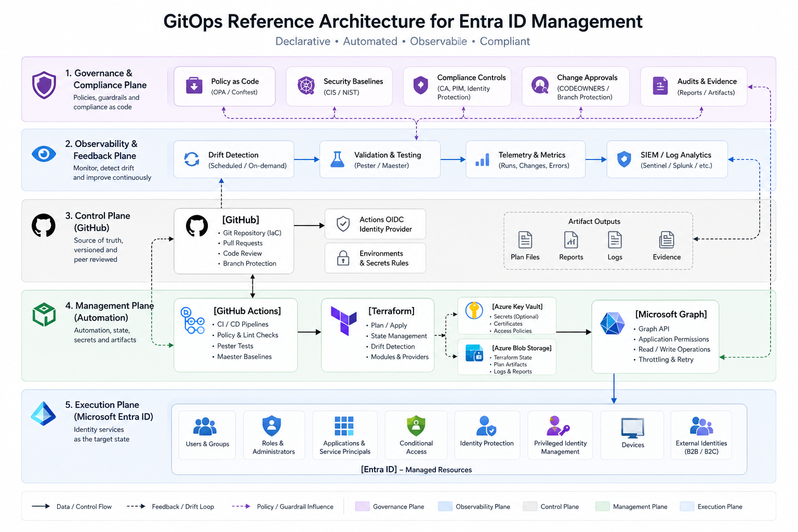Click the 'Artifact Outputs' heading
This screenshot has height=532, width=798.
point(594,221)
